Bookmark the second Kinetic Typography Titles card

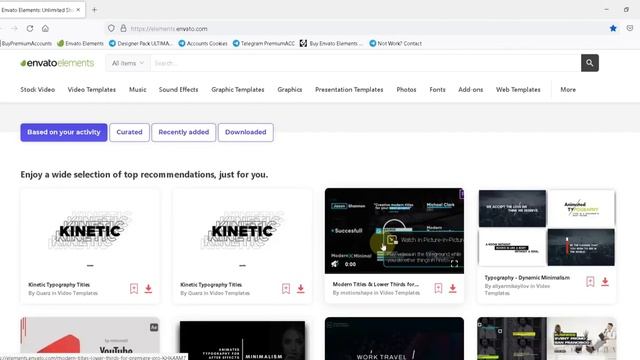286,289
